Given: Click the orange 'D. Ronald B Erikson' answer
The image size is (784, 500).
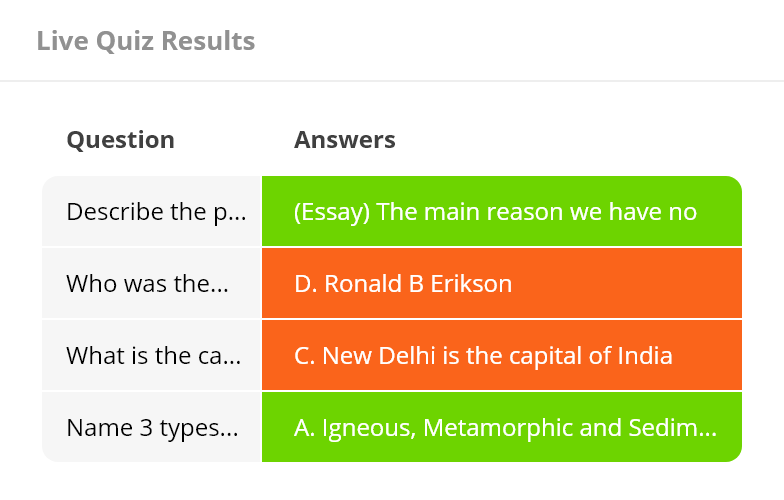Looking at the screenshot, I should click(x=502, y=284).
